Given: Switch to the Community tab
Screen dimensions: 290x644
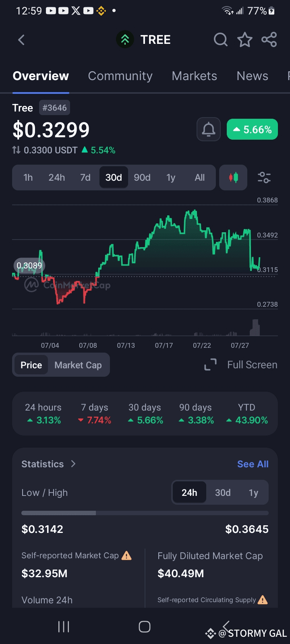Looking at the screenshot, I should 120,76.
